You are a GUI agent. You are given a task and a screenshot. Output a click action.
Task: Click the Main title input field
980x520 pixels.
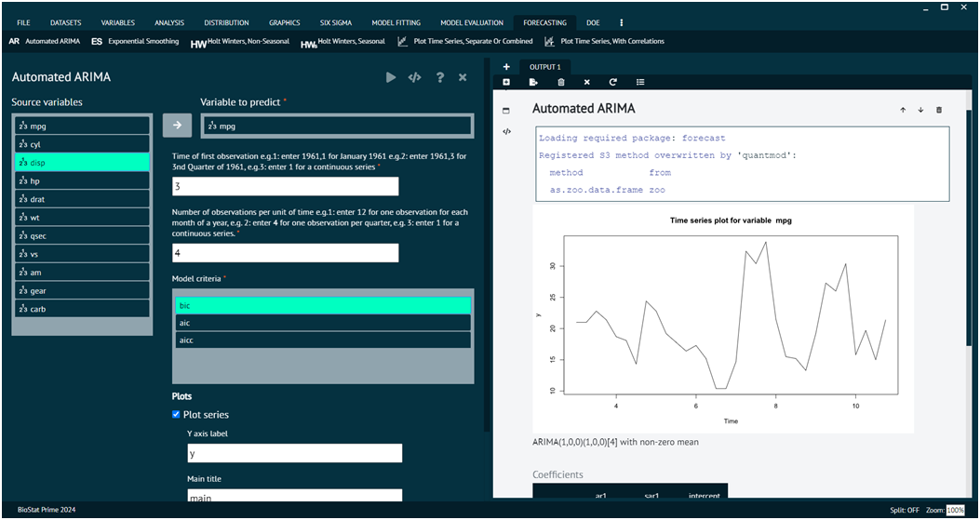click(x=294, y=495)
